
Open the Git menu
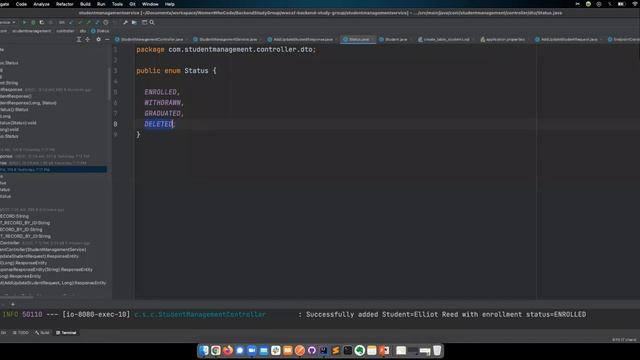tap(132, 4)
